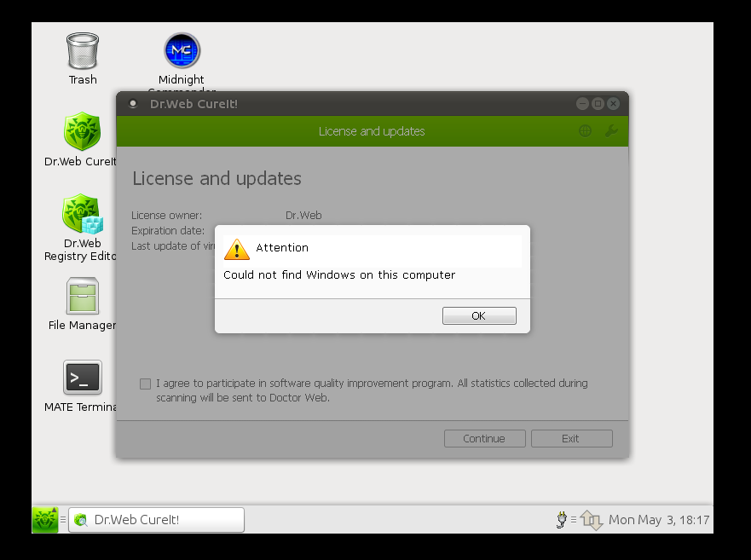This screenshot has width=751, height=560.
Task: Click the window menu dot in the title bar
Action: point(133,103)
